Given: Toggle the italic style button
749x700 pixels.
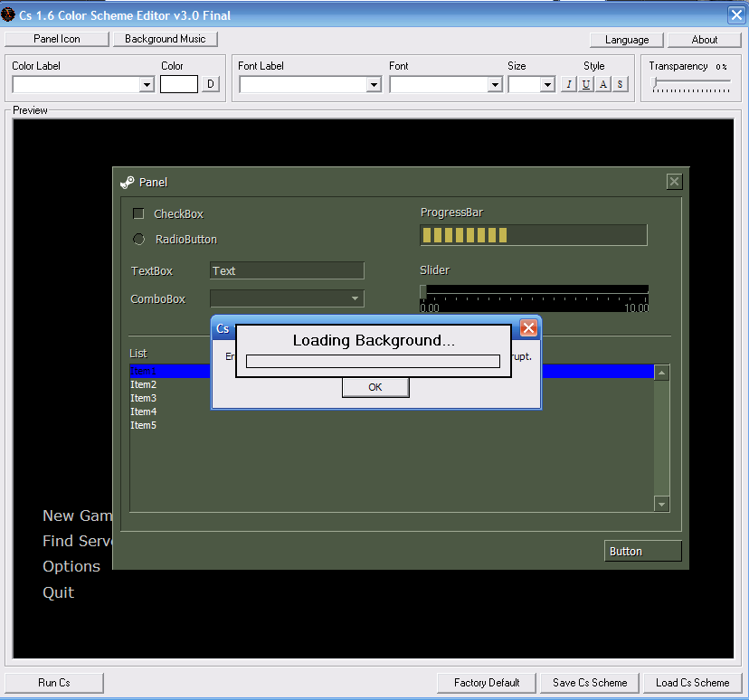Looking at the screenshot, I should tap(568, 84).
